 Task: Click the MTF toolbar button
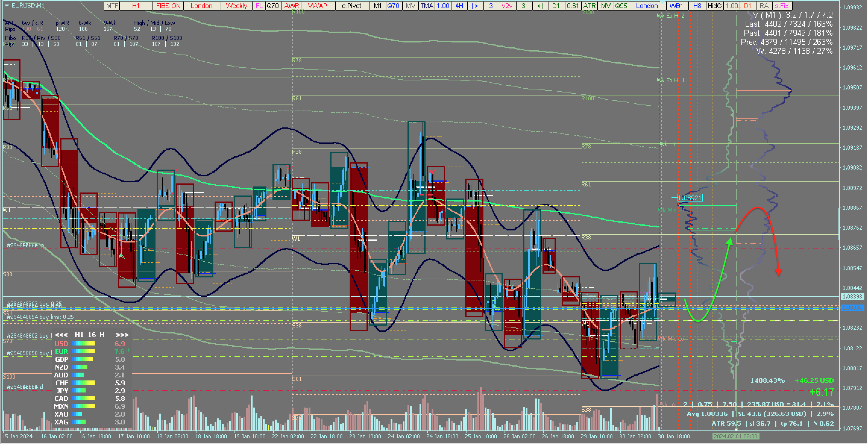tap(112, 6)
